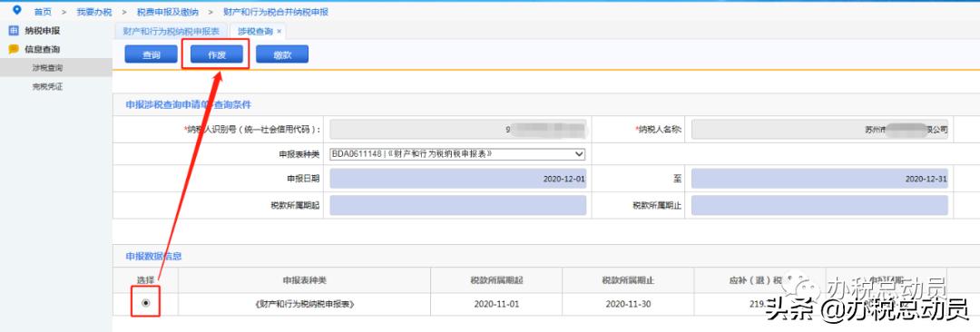This screenshot has width=980, height=332.
Task: Click the 2020-11-01 cell
Action: coord(497,305)
